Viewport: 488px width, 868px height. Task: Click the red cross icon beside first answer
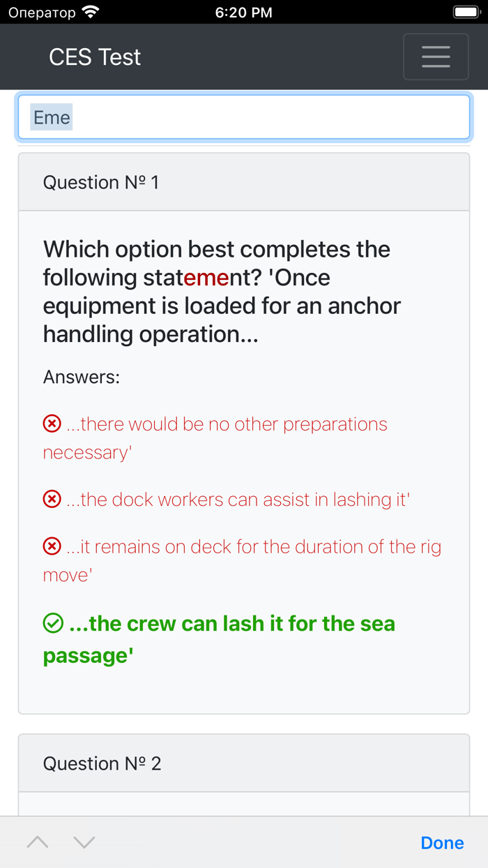click(x=52, y=424)
